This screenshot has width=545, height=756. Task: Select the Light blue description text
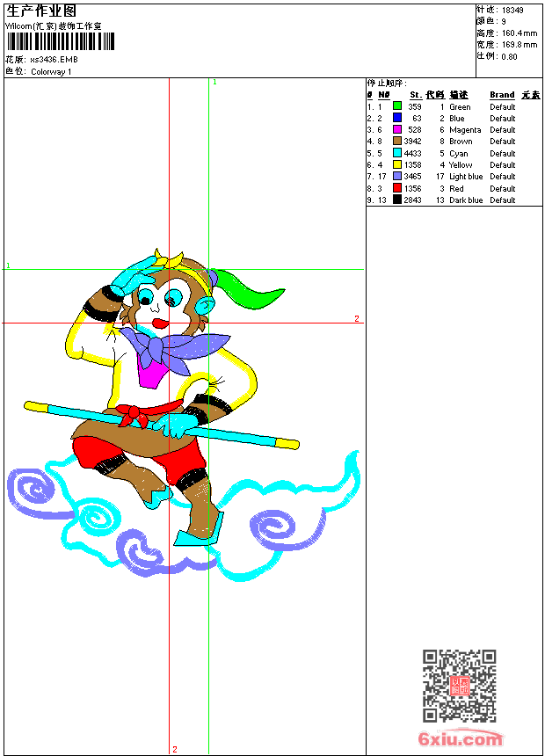point(466,177)
